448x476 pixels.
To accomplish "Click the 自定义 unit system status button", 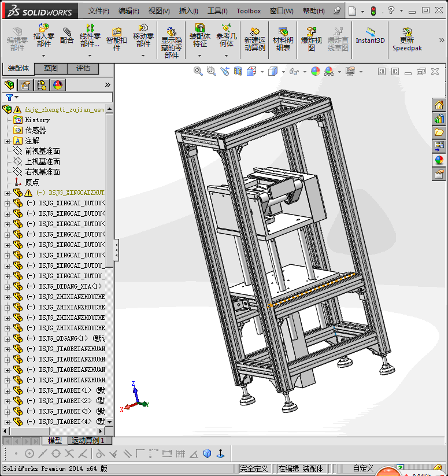I will (363, 468).
